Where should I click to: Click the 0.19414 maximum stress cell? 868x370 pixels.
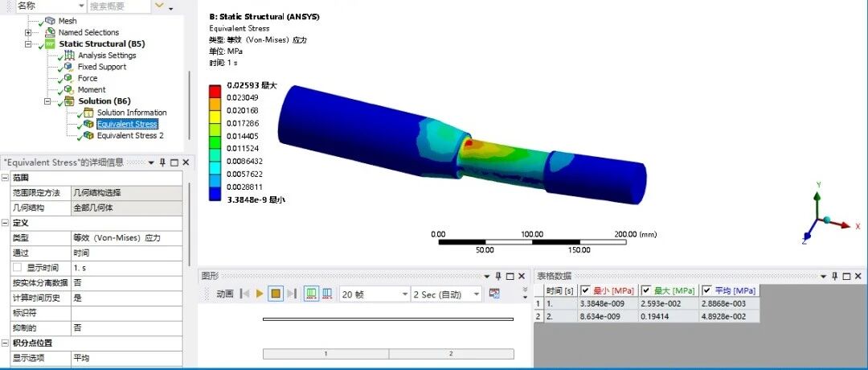tap(668, 316)
